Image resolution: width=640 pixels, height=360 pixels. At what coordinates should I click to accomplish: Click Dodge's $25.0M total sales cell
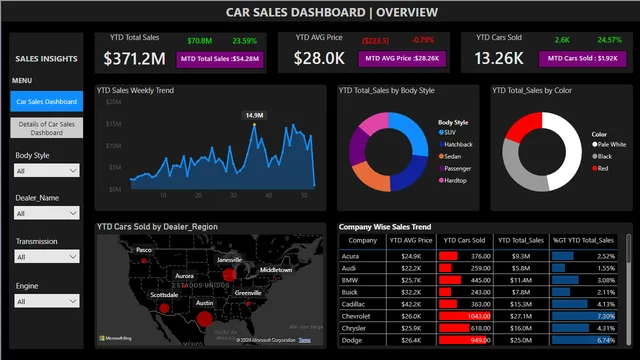[521, 340]
